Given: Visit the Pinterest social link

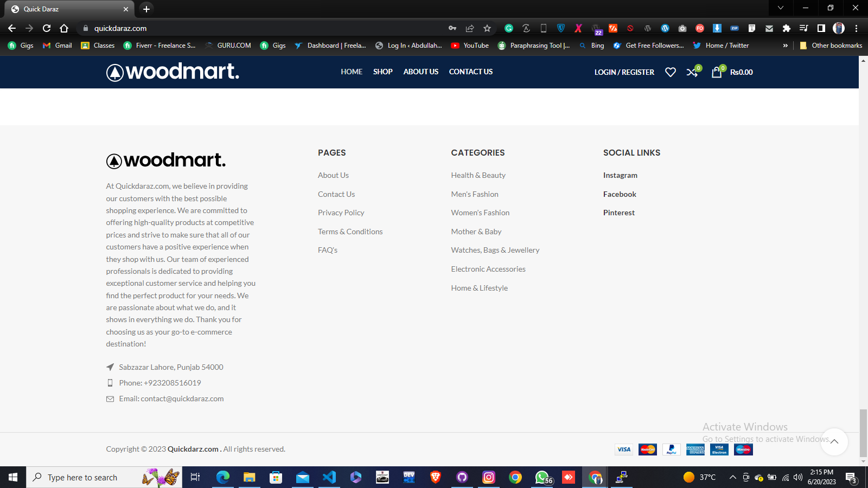Looking at the screenshot, I should 619,213.
